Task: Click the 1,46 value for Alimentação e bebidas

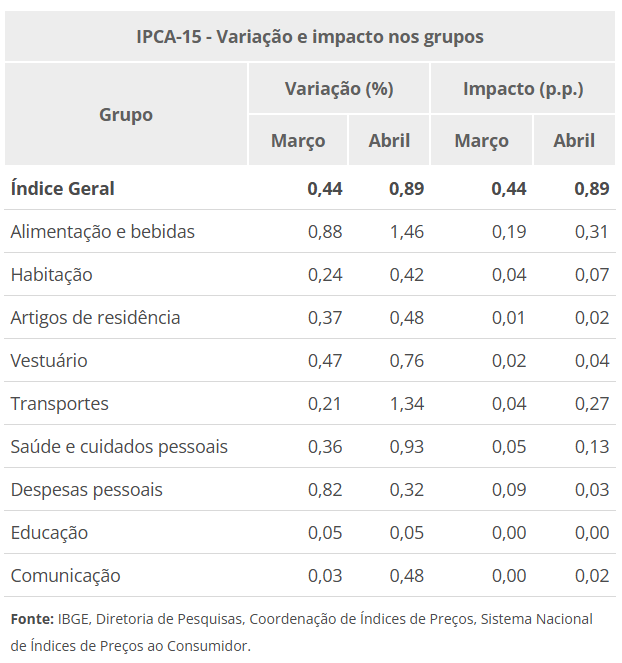Action: click(x=407, y=232)
